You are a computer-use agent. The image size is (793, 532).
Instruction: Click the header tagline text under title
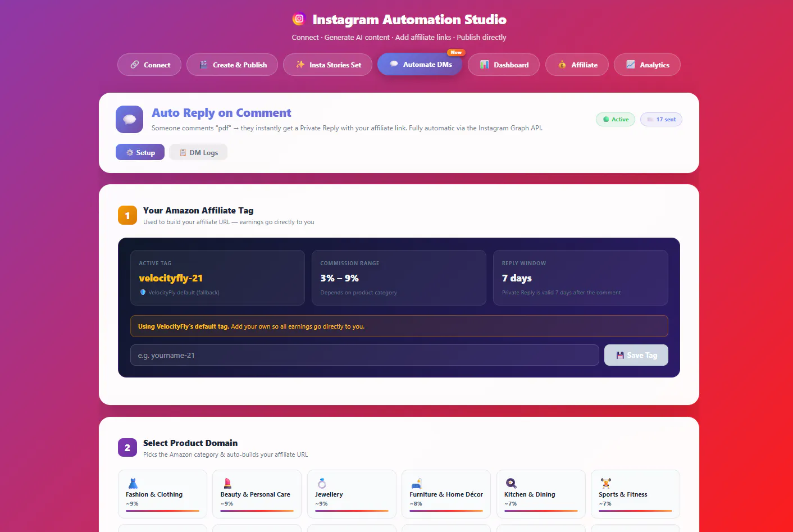pyautogui.click(x=399, y=37)
